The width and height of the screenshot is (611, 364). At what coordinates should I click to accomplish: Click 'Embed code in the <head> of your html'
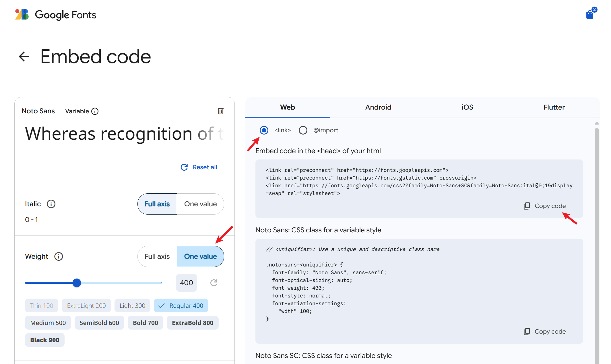click(x=318, y=151)
